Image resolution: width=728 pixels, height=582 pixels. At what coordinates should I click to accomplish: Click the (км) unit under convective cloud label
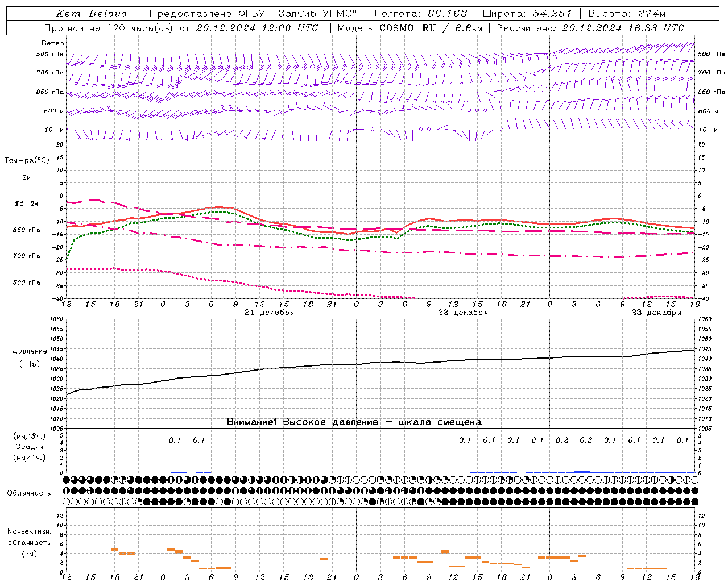tap(29, 554)
